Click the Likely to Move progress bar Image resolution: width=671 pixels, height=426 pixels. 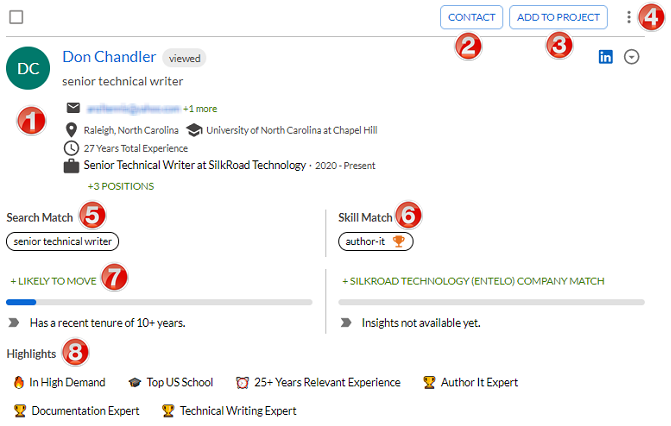tap(159, 302)
